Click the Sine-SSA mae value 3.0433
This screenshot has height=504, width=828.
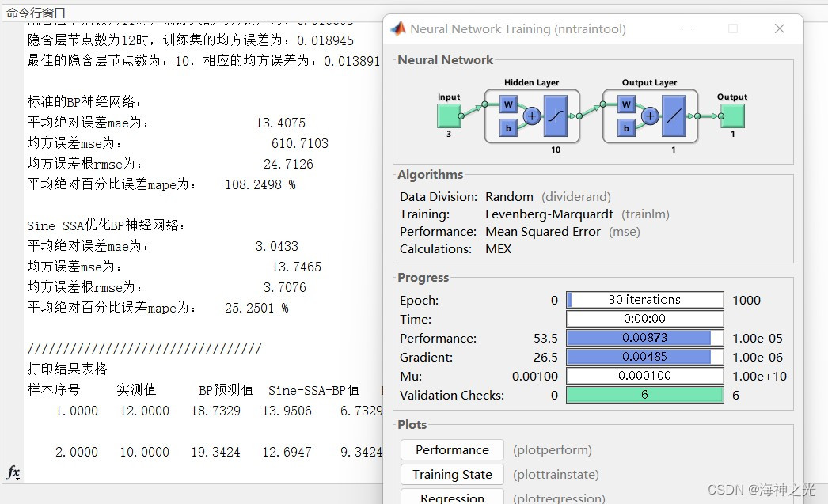[x=277, y=246]
